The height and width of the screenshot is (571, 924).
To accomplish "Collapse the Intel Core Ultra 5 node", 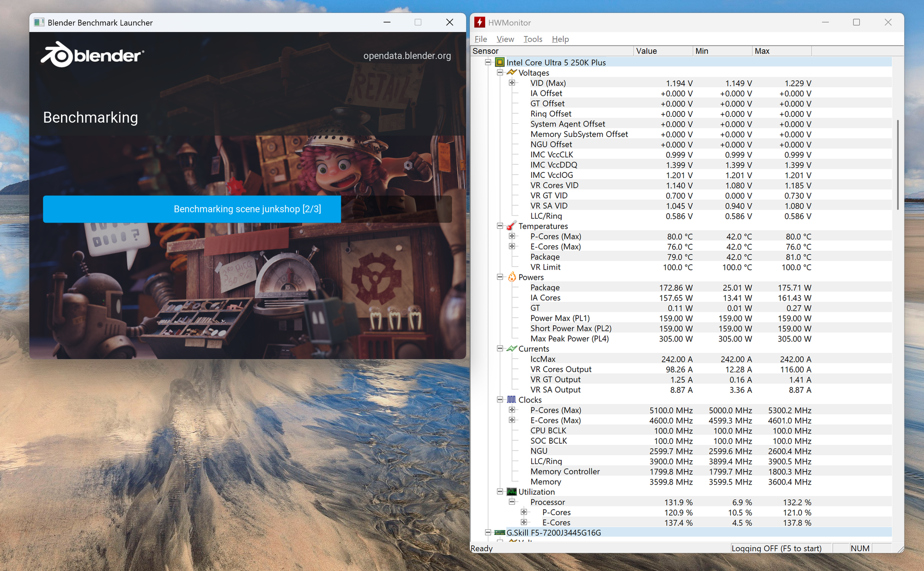I will tap(488, 62).
